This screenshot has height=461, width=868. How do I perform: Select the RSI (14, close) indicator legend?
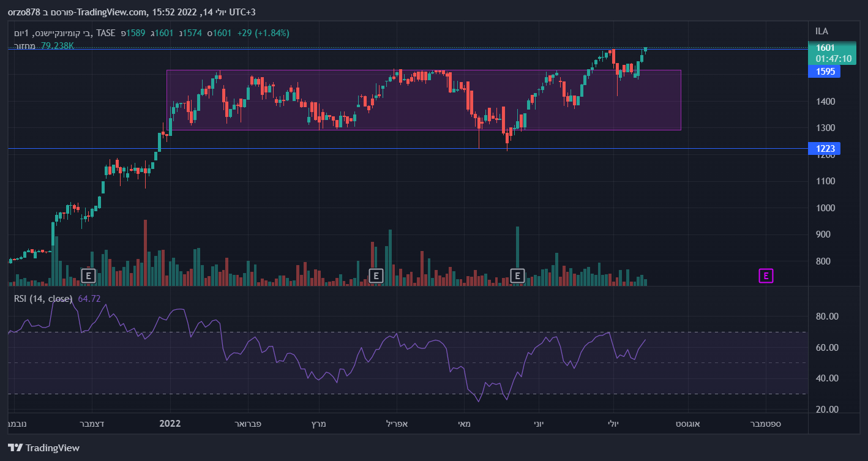[x=43, y=299]
